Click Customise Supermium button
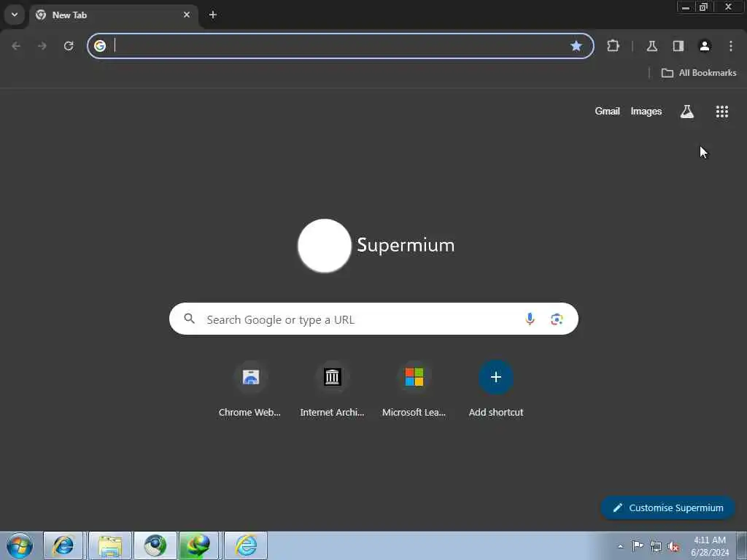Image resolution: width=747 pixels, height=560 pixels. [x=668, y=507]
